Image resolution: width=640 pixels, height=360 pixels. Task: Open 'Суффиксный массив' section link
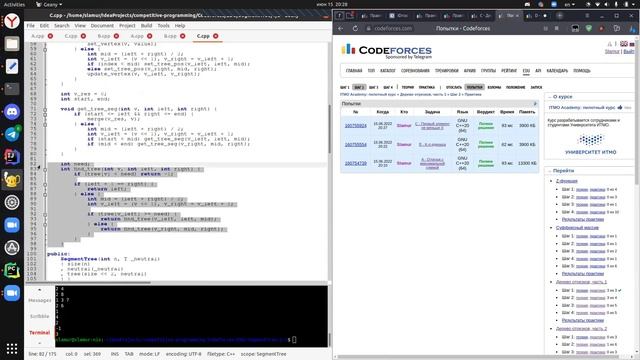577,227
